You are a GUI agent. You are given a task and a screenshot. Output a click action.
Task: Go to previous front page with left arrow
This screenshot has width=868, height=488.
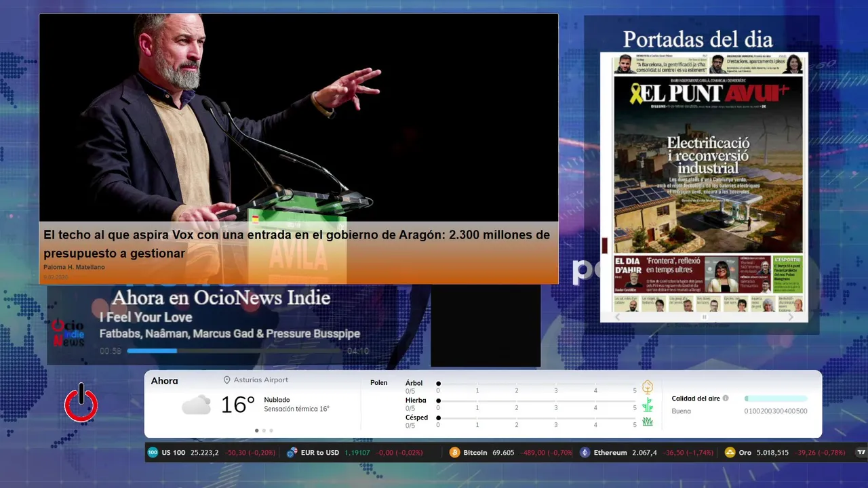617,317
